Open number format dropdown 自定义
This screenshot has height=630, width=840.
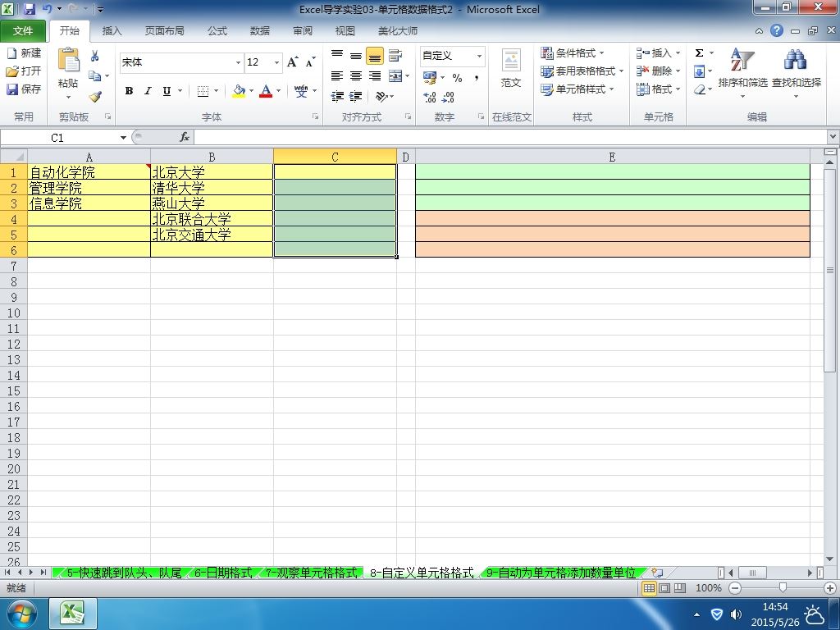tap(479, 56)
